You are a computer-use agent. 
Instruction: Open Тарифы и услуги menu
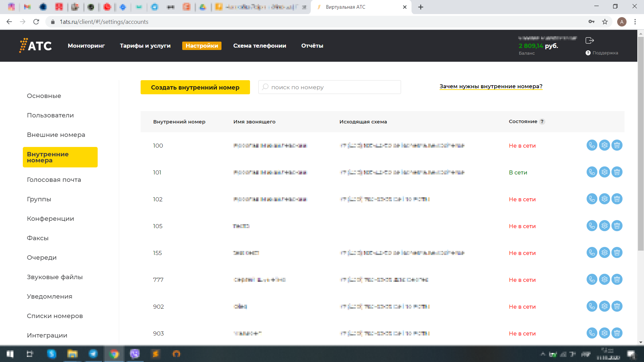coord(145,46)
